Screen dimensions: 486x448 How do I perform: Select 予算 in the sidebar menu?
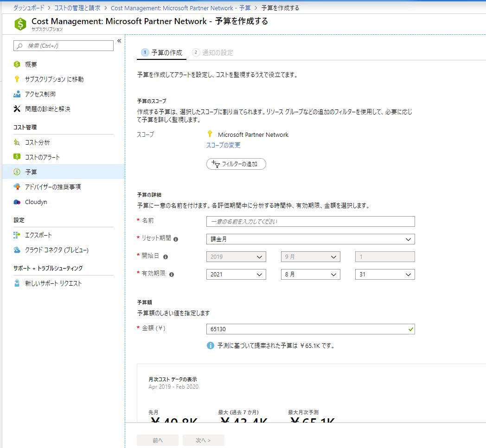point(64,172)
